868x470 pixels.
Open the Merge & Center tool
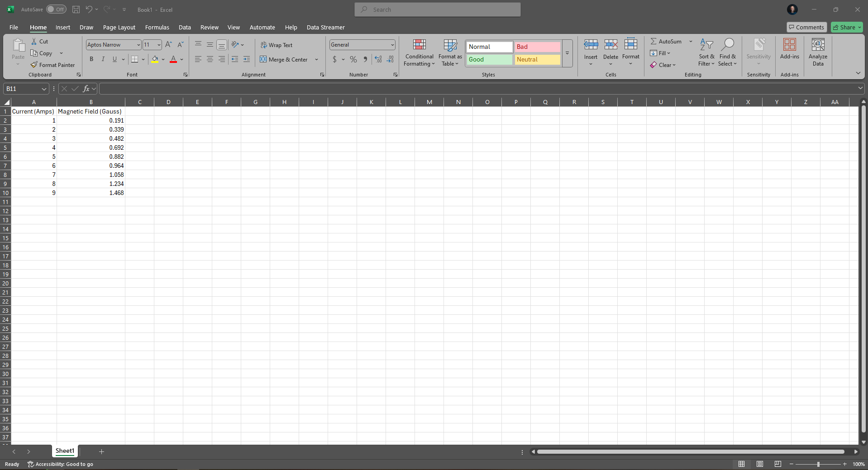(286, 59)
